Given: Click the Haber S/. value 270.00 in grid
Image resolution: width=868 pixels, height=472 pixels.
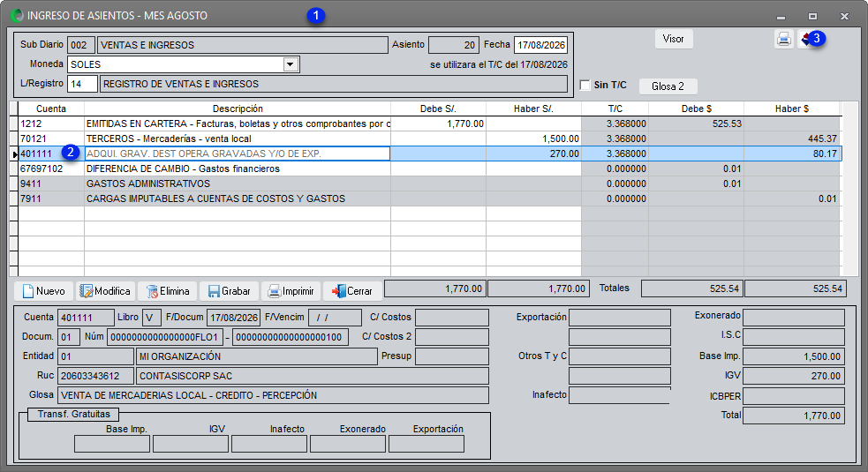Looking at the screenshot, I should (x=533, y=154).
